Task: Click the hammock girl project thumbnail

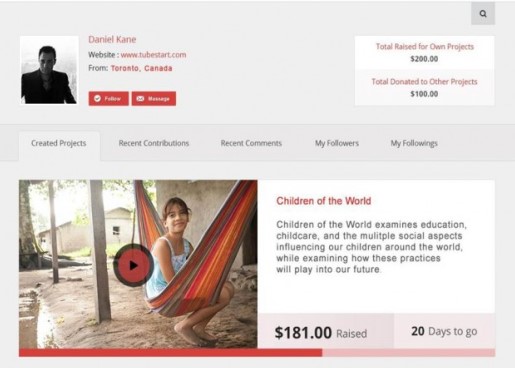Action: point(138,264)
